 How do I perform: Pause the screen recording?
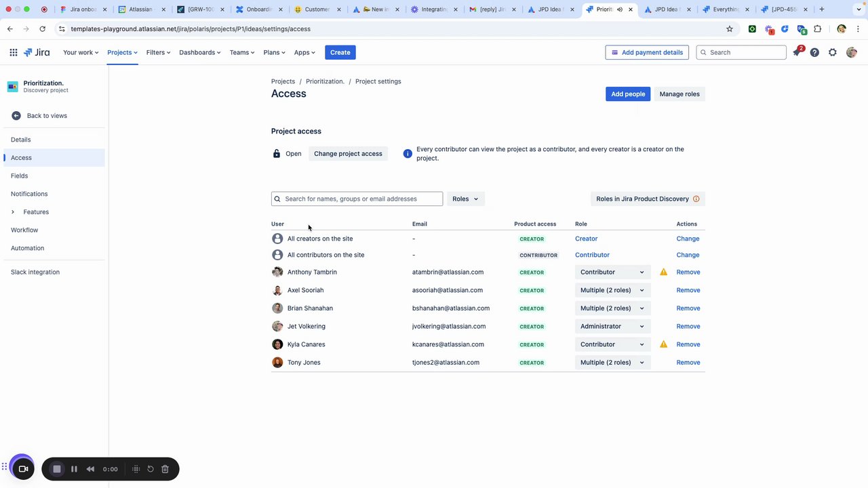[74, 469]
